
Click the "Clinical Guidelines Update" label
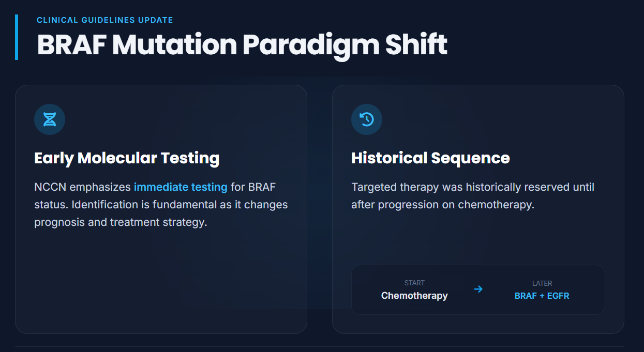(x=105, y=20)
